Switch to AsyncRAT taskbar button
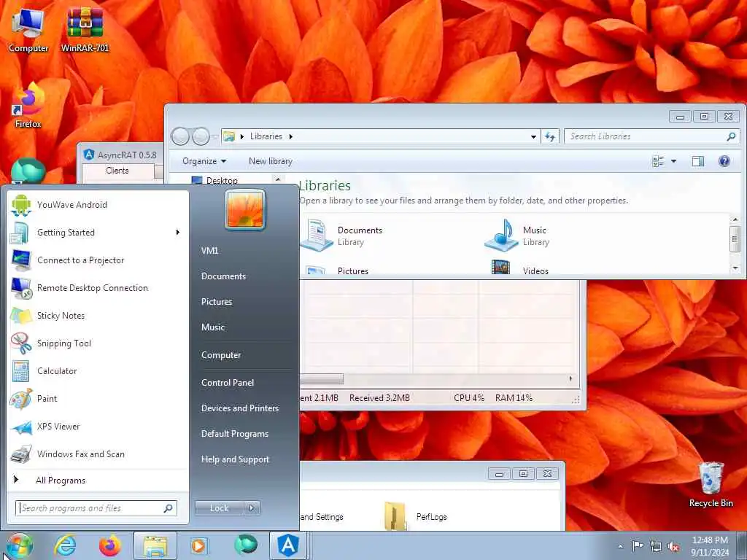Screen dimensions: 747x560 (289, 545)
